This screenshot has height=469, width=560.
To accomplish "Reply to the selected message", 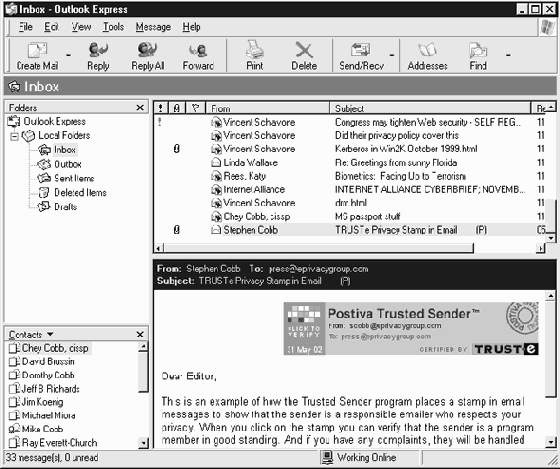I will click(x=98, y=49).
